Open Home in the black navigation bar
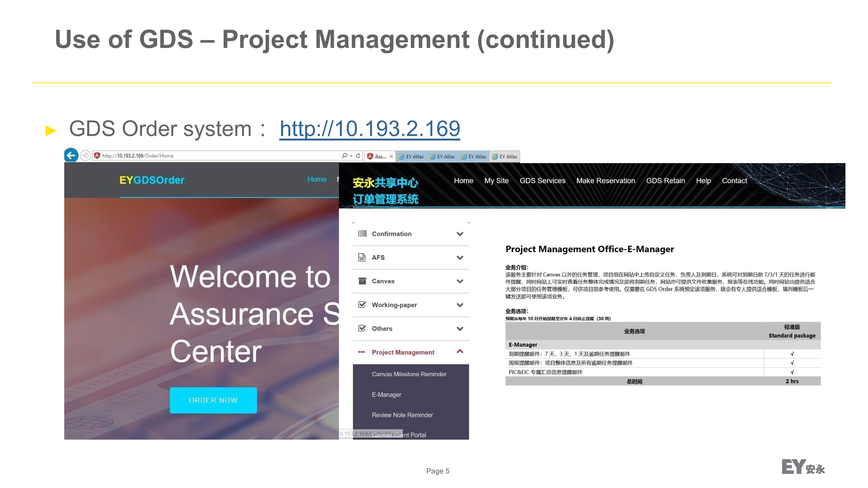 [x=463, y=181]
